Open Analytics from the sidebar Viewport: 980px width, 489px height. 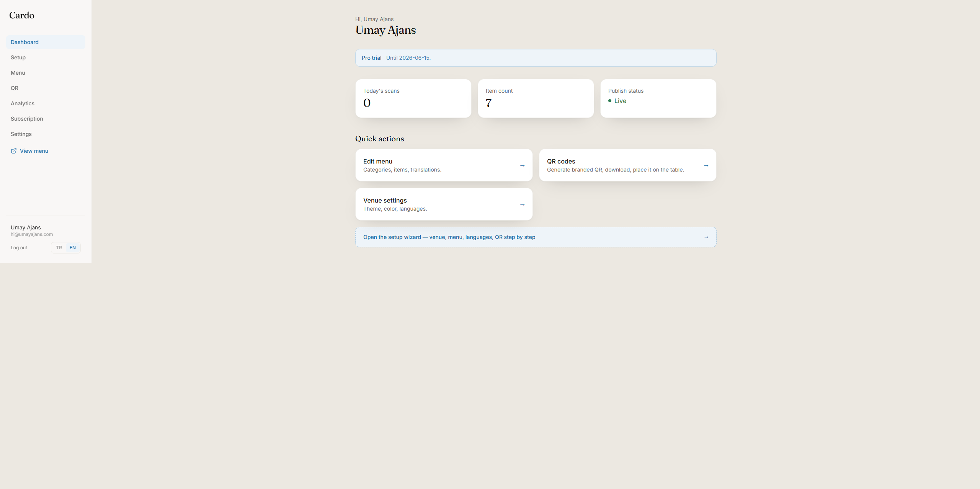click(x=46, y=103)
